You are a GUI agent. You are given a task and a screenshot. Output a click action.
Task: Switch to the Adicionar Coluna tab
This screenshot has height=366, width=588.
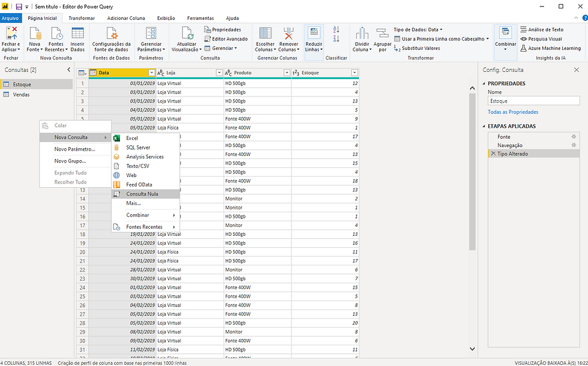coord(126,18)
